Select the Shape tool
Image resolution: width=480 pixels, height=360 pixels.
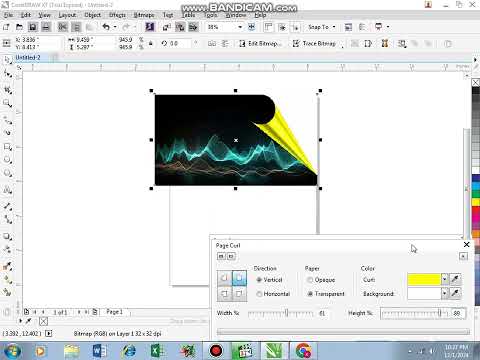pyautogui.click(x=7, y=74)
